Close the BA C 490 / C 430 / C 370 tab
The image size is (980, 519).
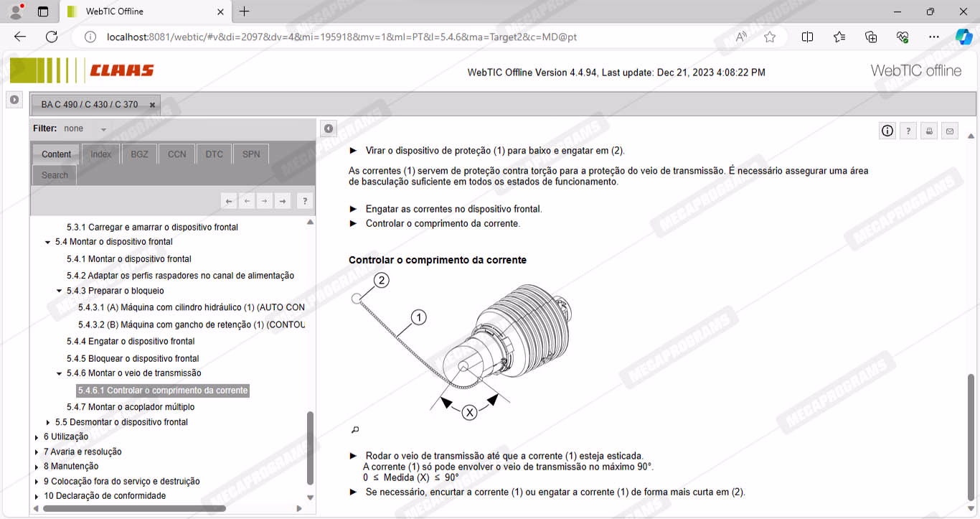click(152, 105)
